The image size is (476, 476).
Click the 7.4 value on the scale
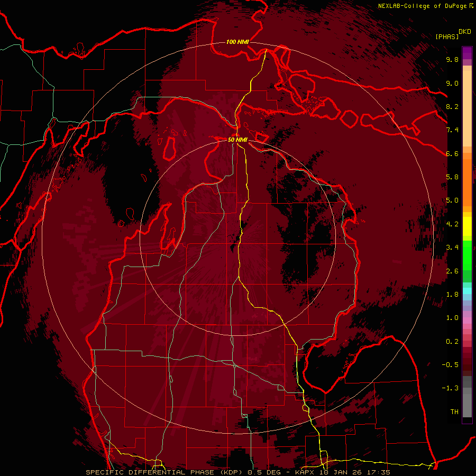[x=452, y=130]
